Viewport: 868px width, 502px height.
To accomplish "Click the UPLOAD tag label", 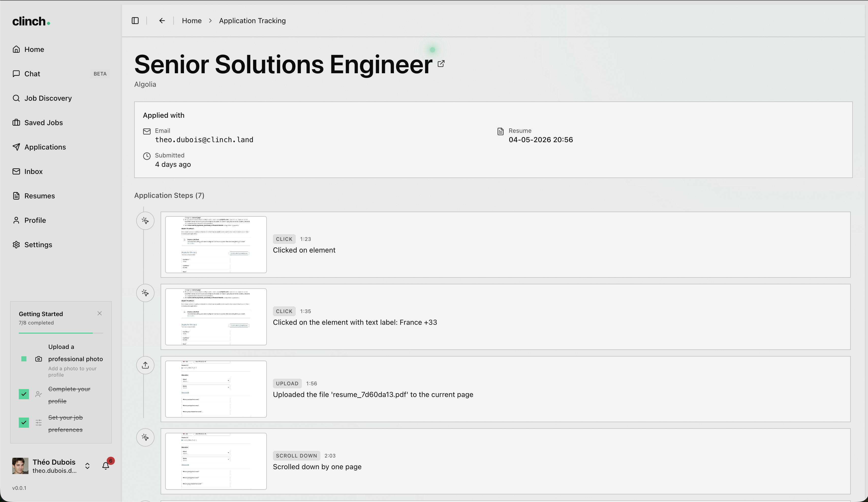I will 287,383.
